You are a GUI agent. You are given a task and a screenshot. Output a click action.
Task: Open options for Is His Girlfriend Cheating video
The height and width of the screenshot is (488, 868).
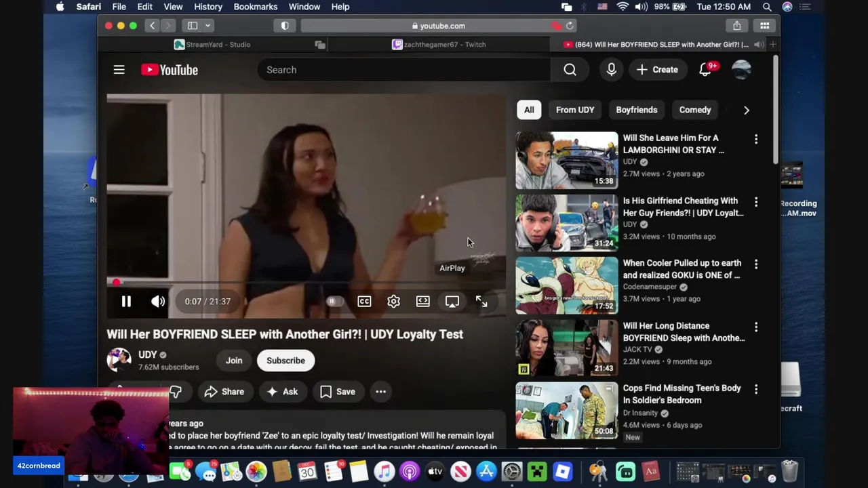(756, 202)
